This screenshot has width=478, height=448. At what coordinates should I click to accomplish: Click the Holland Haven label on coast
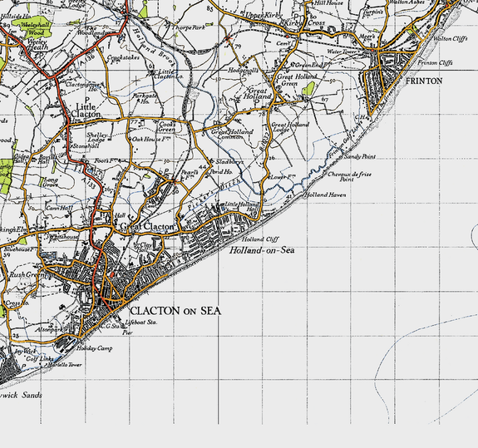[x=325, y=194]
